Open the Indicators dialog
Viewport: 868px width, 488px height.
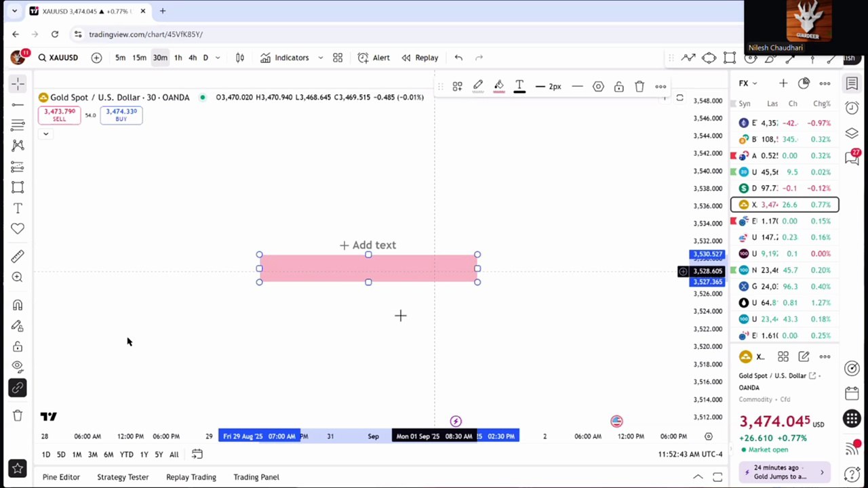(x=285, y=58)
